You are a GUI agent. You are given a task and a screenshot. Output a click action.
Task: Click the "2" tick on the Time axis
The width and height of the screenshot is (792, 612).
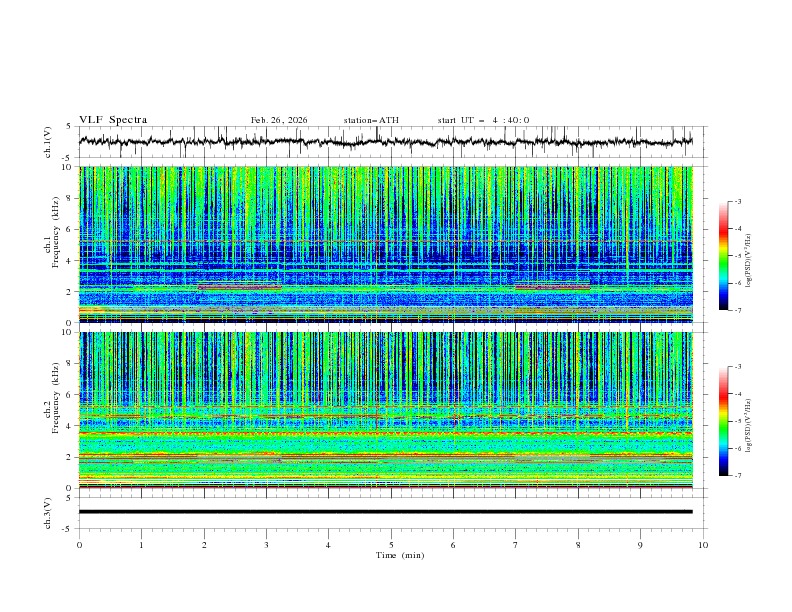(204, 545)
